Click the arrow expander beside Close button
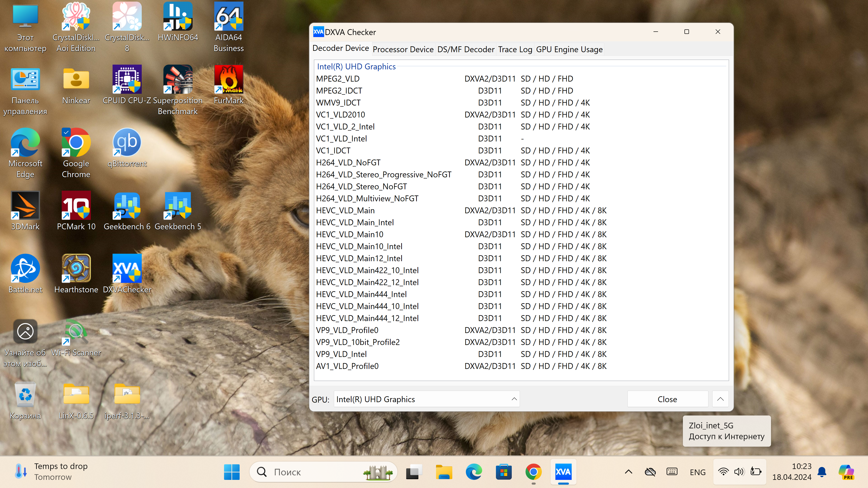Image resolution: width=868 pixels, height=488 pixels. tap(720, 399)
